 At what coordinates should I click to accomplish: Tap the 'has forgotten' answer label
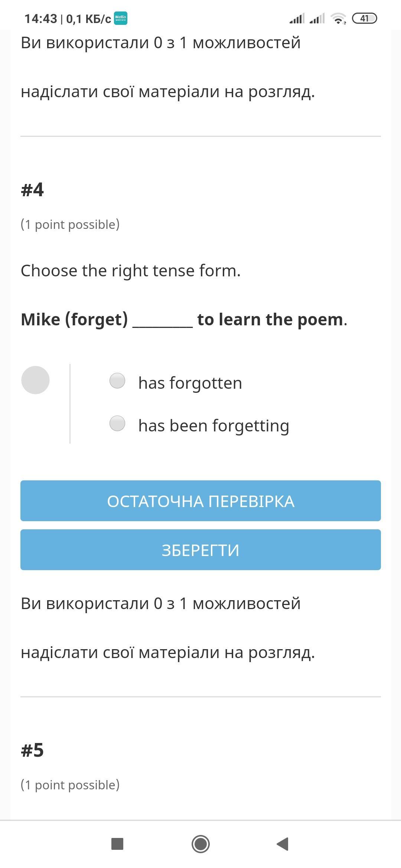(190, 383)
